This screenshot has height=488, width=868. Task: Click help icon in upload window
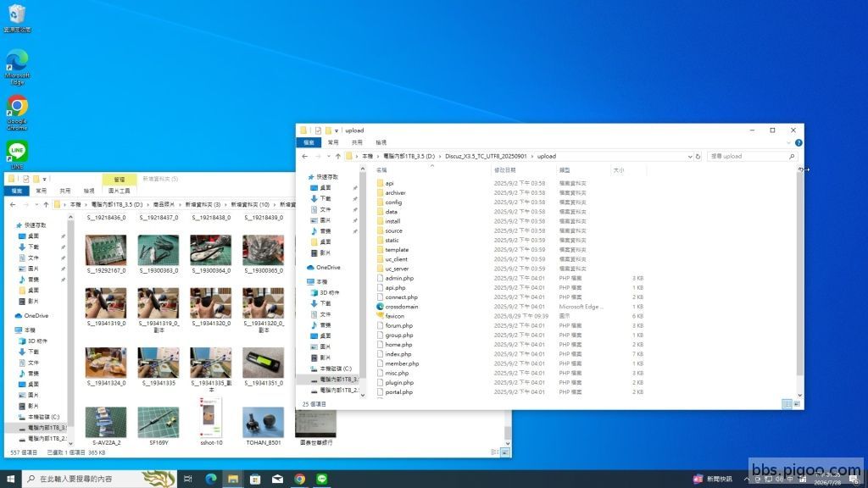point(798,142)
